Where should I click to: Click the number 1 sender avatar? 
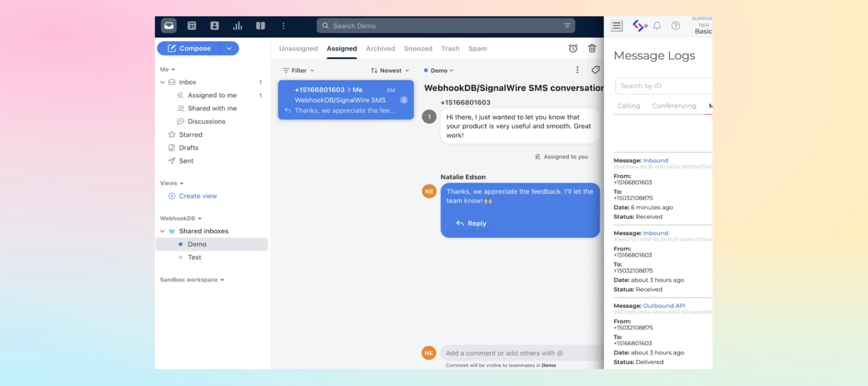point(429,116)
